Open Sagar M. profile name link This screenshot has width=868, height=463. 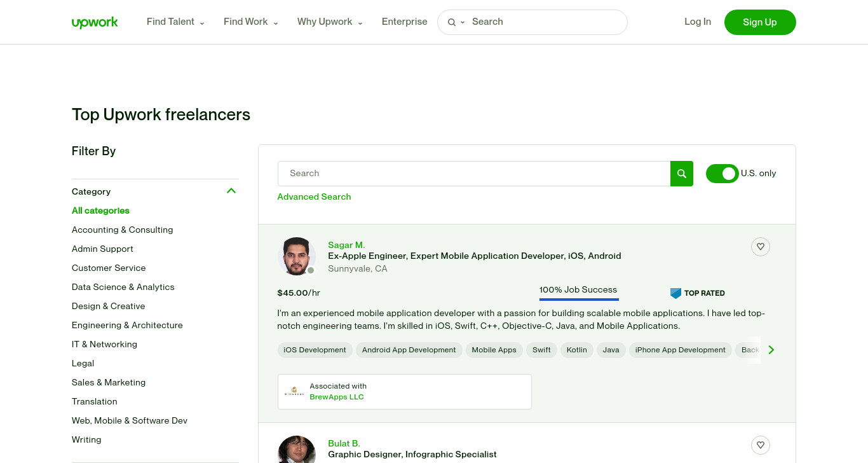click(346, 245)
